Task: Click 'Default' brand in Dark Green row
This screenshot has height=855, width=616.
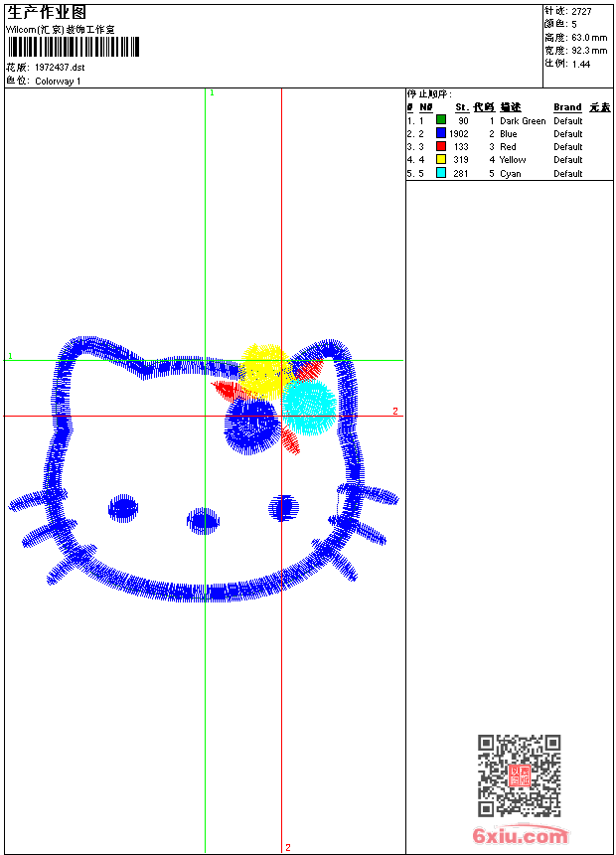Action: tap(568, 121)
